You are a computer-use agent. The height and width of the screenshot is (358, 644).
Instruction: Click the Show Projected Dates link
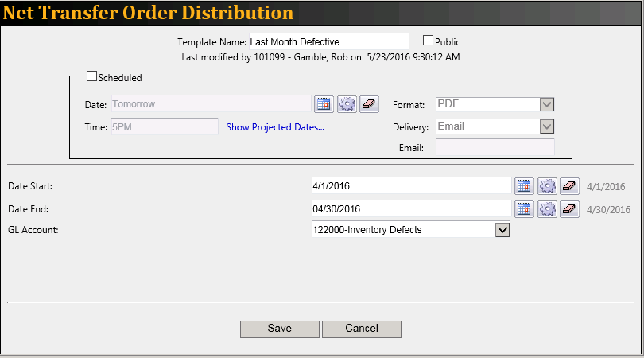(x=275, y=127)
